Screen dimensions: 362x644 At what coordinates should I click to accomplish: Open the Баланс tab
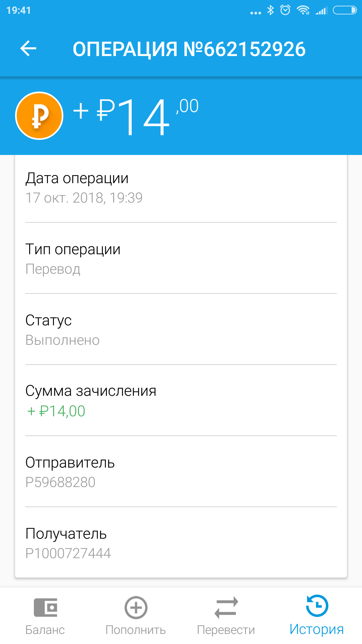[x=45, y=630]
